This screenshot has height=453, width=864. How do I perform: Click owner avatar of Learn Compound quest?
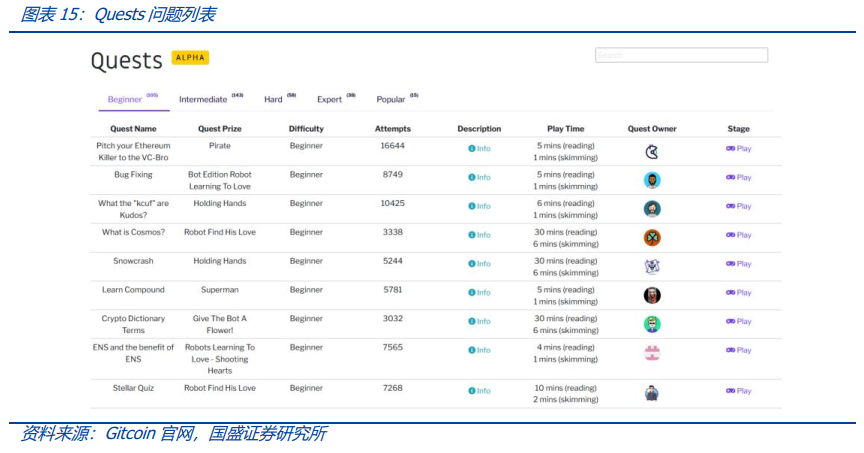click(652, 295)
